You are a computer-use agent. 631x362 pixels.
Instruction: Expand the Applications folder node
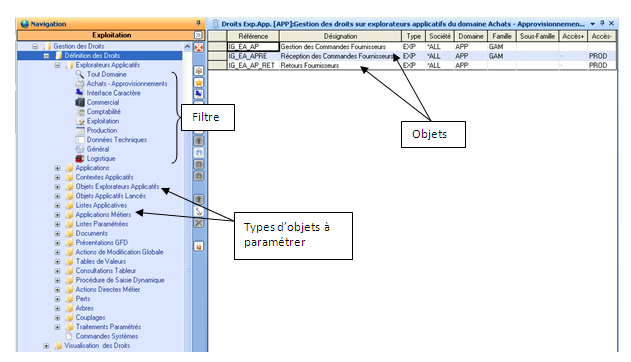(58, 168)
